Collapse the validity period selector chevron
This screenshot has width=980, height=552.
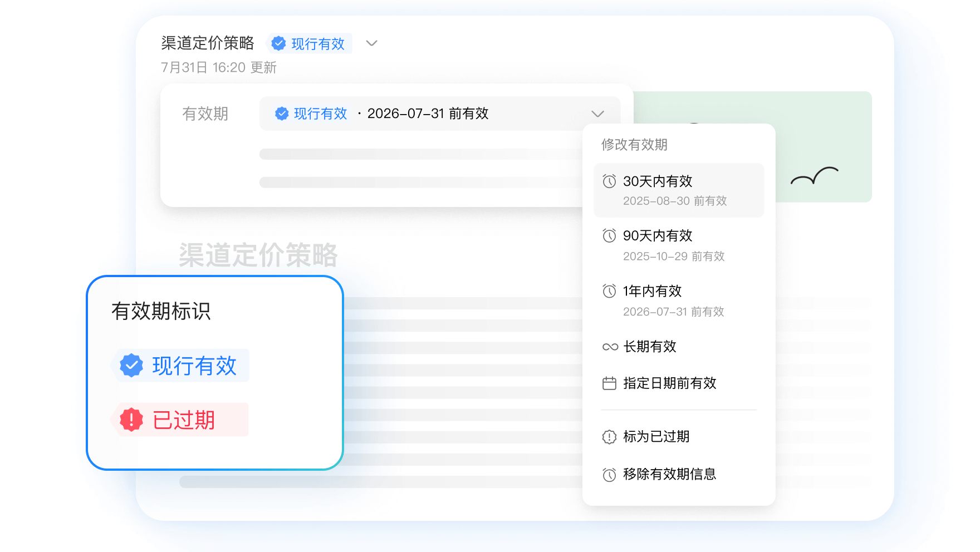[x=598, y=113]
